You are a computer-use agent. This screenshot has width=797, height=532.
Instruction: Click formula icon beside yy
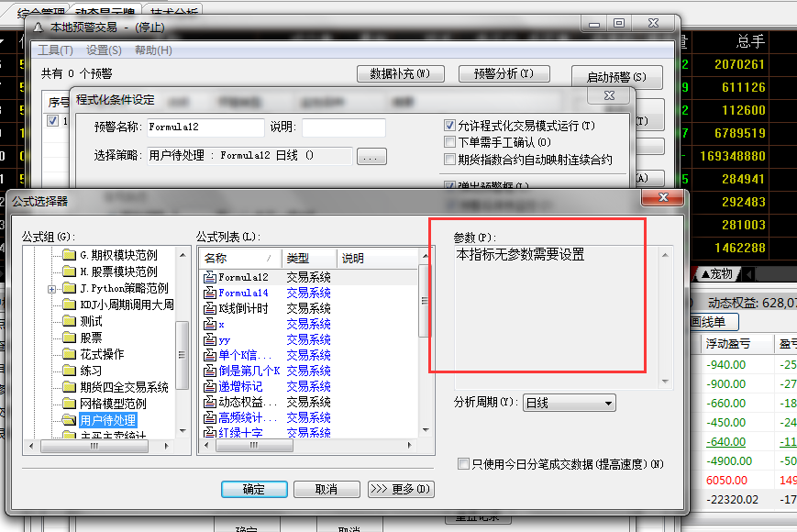[x=210, y=339]
